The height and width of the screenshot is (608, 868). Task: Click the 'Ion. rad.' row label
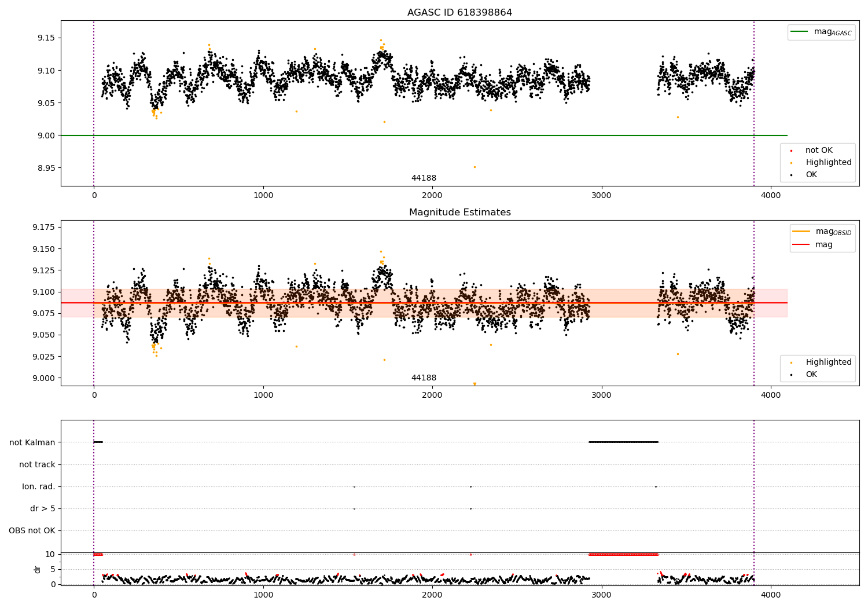pyautogui.click(x=39, y=487)
